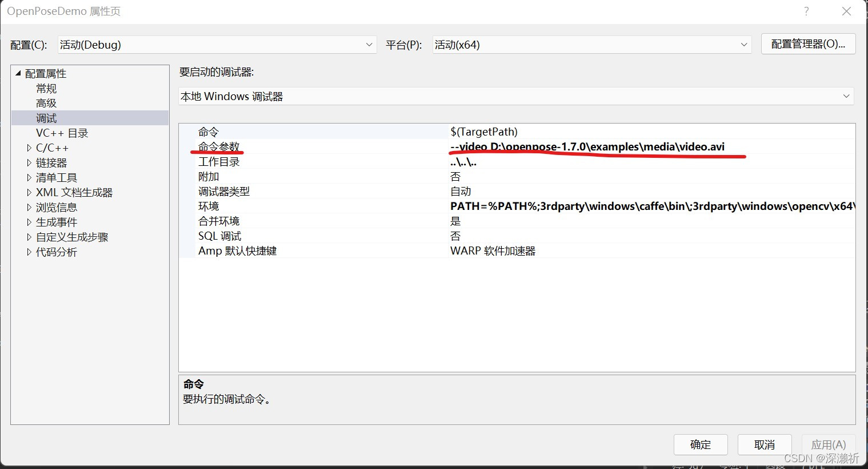Expand the 链接器 tree node
The height and width of the screenshot is (469, 868).
(x=29, y=162)
